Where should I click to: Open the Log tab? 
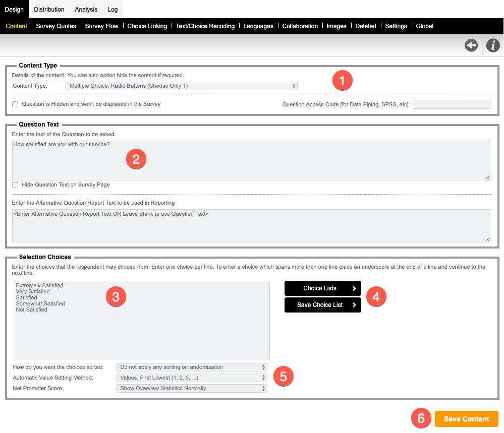pos(113,10)
